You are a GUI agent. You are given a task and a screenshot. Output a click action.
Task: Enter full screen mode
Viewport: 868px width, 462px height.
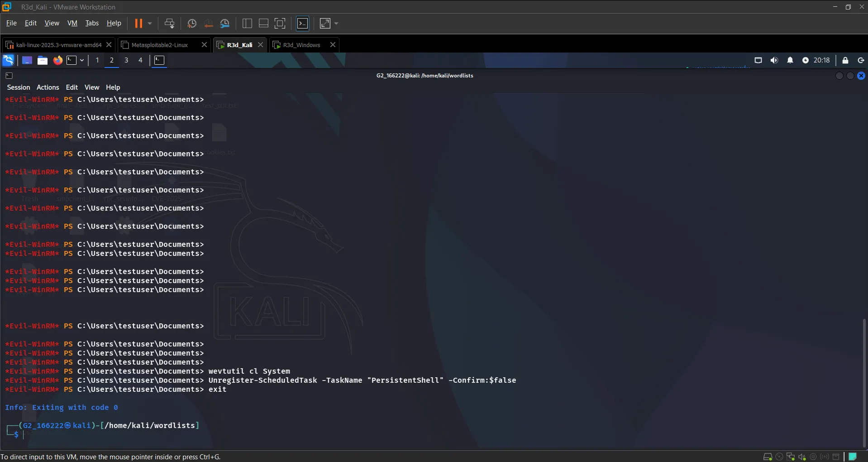(280, 23)
